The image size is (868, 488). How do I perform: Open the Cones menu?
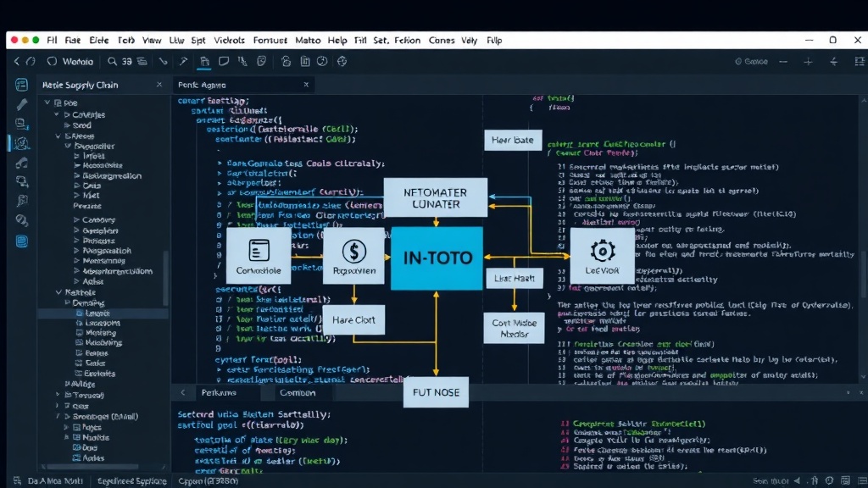click(x=442, y=41)
